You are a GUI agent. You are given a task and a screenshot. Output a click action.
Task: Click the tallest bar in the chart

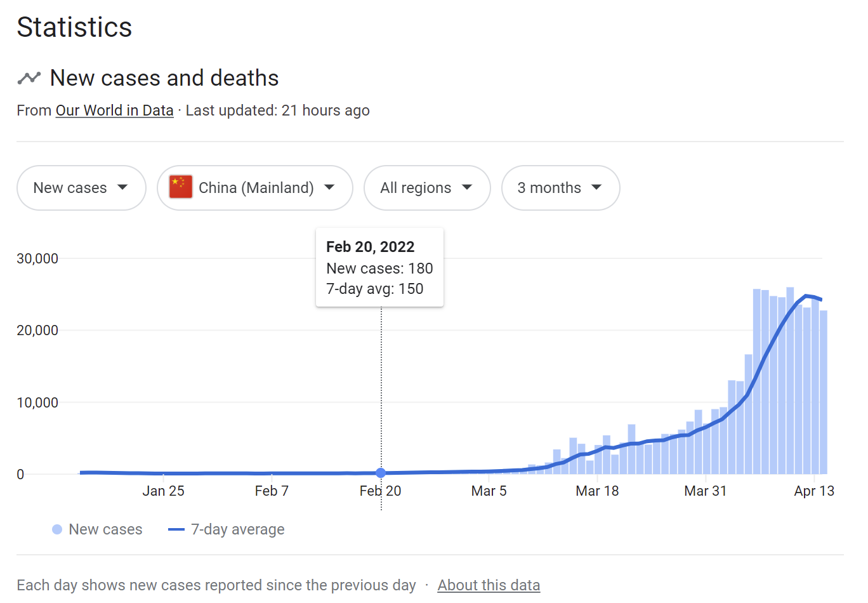(x=790, y=381)
